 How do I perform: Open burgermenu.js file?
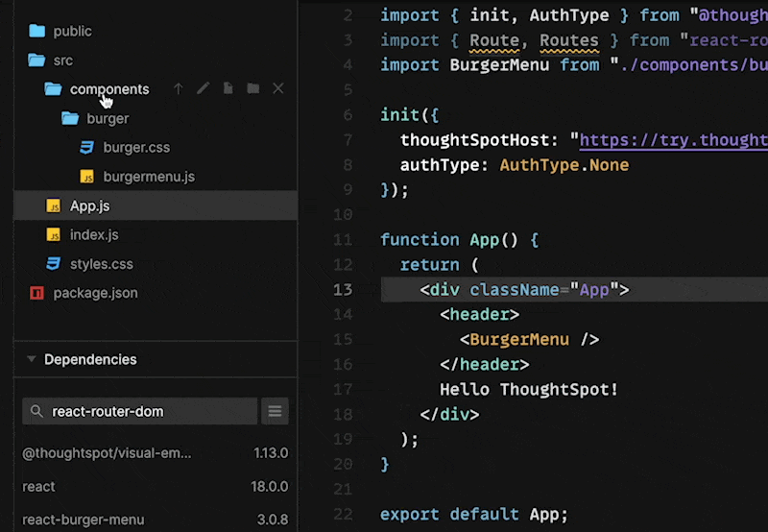click(149, 177)
